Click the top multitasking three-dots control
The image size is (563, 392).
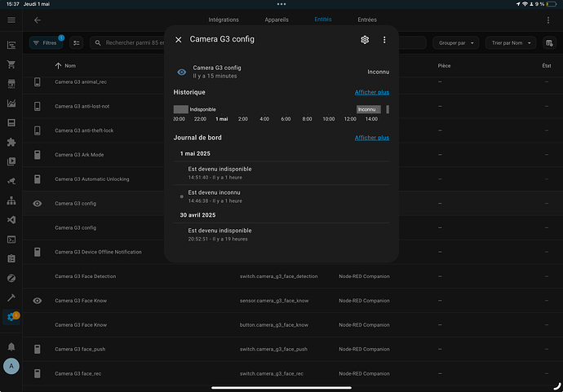281,4
